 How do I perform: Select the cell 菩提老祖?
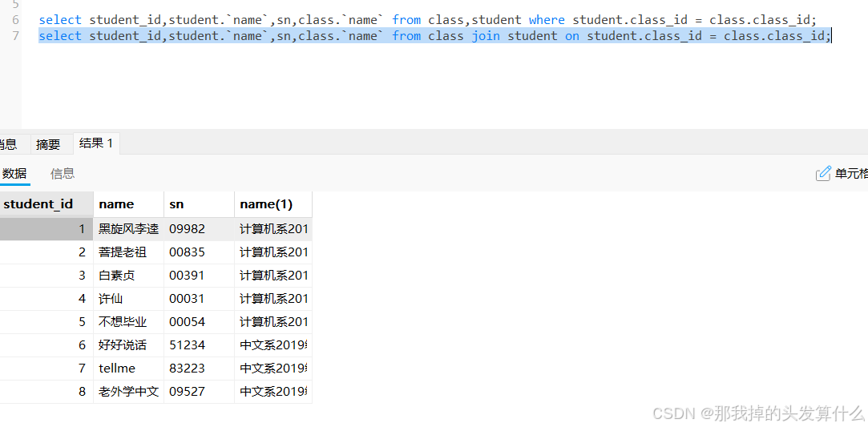128,252
